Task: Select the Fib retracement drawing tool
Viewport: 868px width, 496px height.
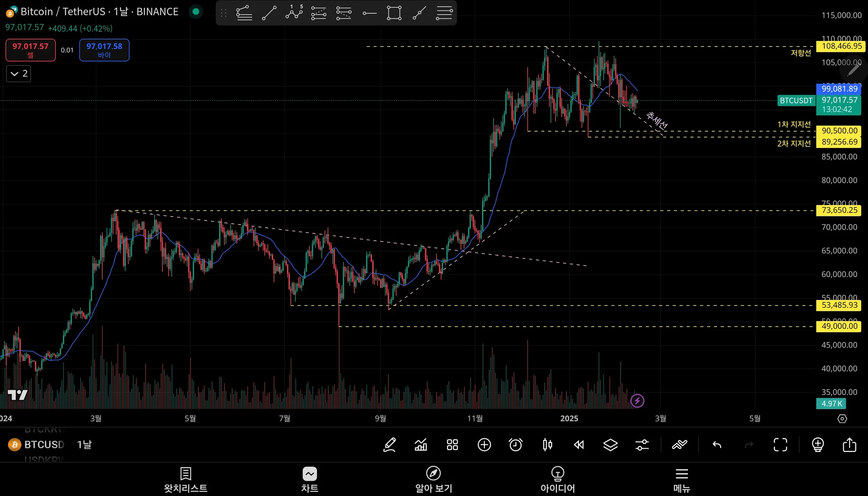Action: (x=244, y=13)
